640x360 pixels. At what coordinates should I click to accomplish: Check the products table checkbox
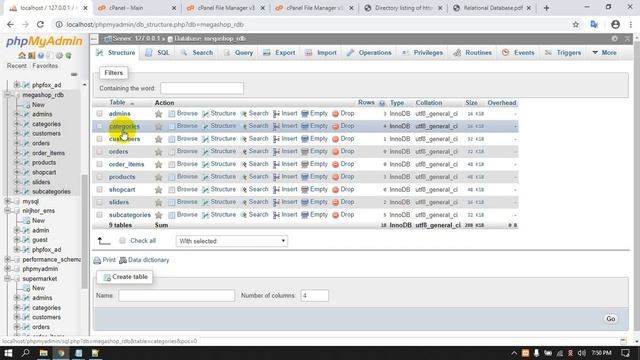tap(100, 177)
